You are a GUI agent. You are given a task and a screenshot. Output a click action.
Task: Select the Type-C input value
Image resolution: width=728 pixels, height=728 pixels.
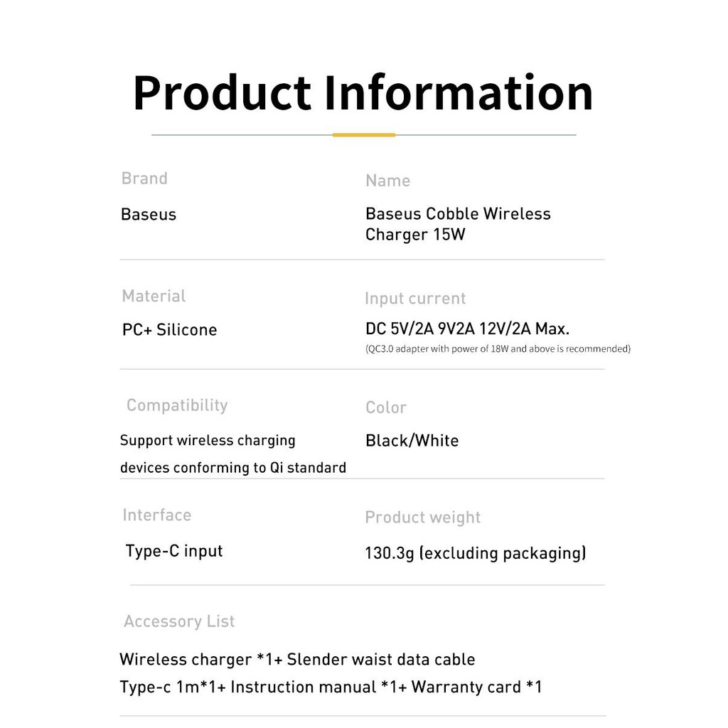174,551
